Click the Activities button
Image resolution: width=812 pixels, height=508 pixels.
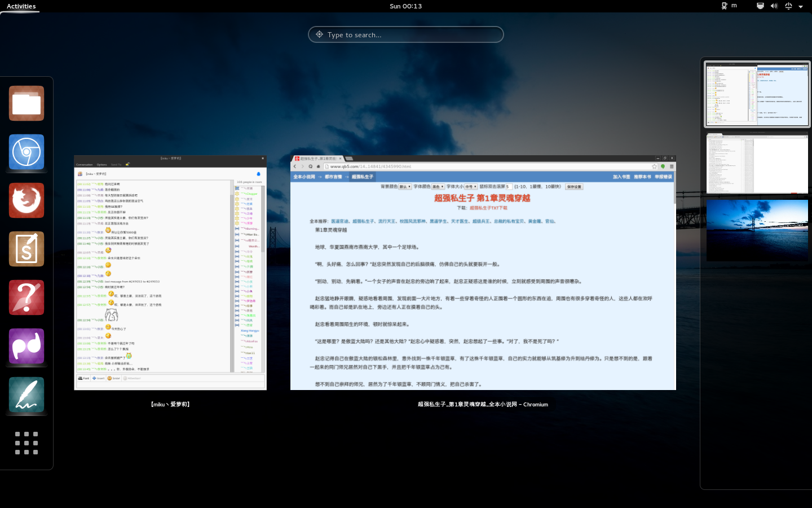[x=21, y=6]
